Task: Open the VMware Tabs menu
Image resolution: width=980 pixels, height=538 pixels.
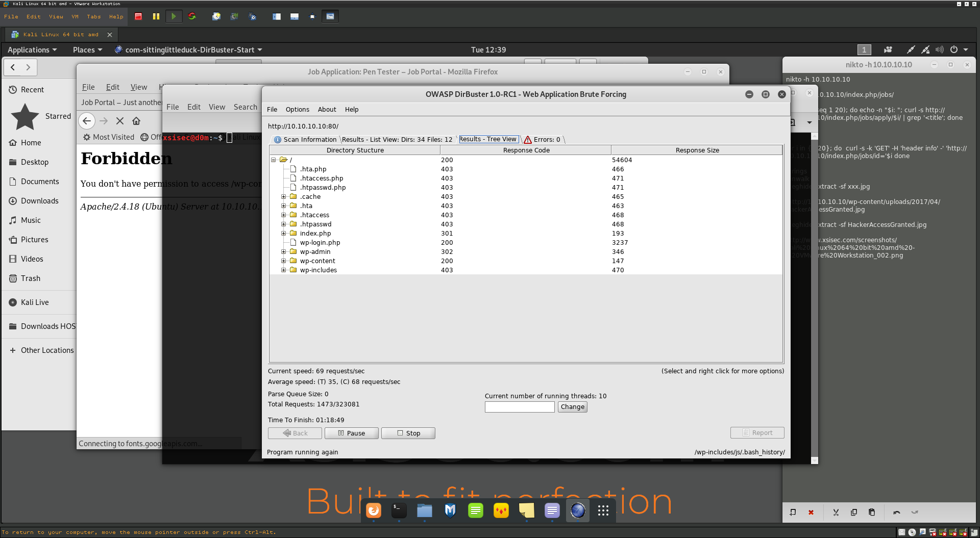Action: [x=94, y=16]
